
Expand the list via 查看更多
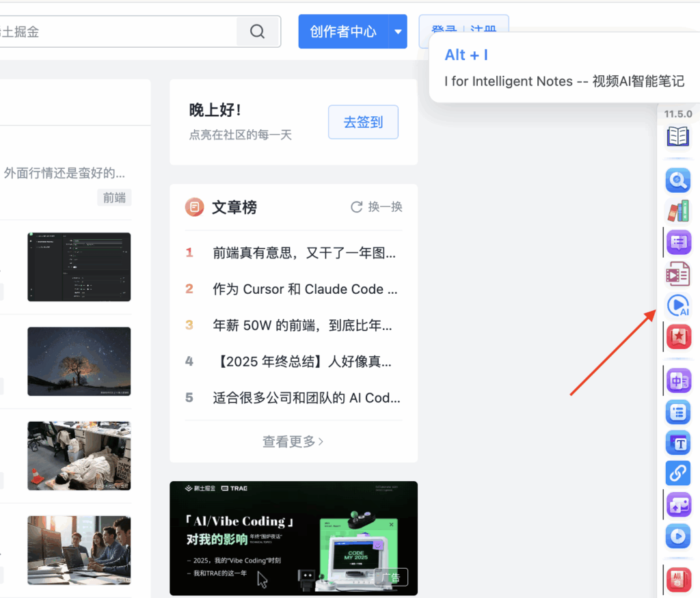[293, 441]
